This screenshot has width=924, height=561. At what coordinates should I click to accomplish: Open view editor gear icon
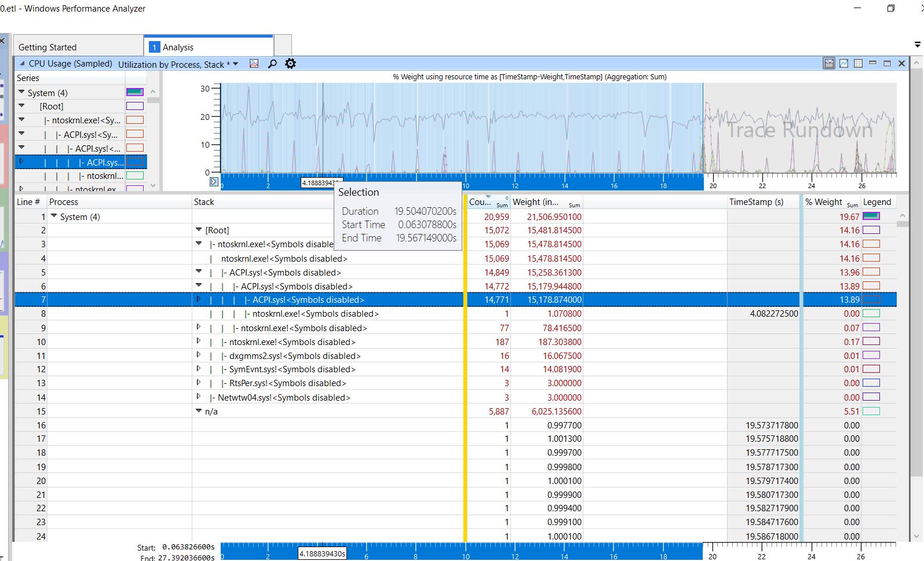pyautogui.click(x=290, y=64)
